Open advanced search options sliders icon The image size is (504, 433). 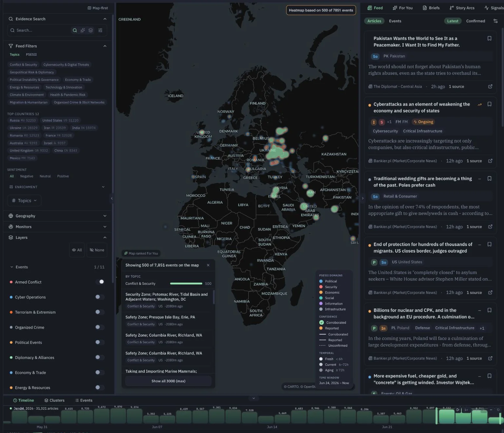tap(100, 30)
